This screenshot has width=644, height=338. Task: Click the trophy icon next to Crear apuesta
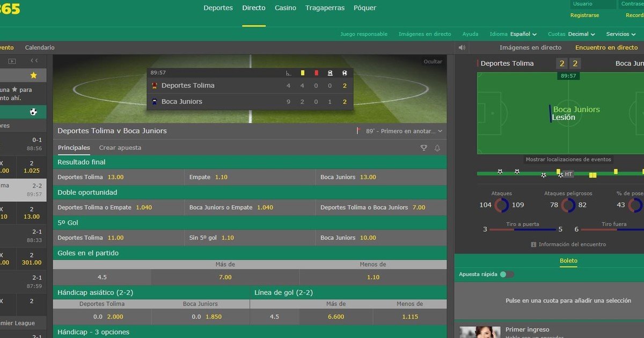click(423, 148)
